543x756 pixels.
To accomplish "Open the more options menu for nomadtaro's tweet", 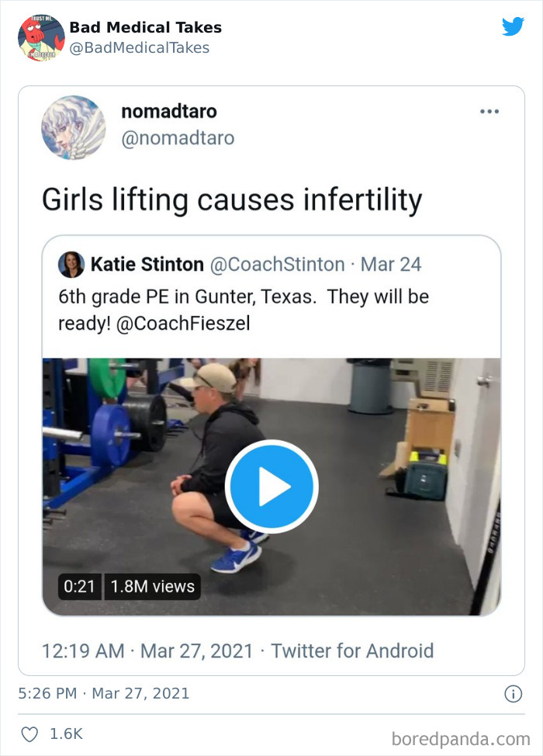I will click(x=489, y=111).
